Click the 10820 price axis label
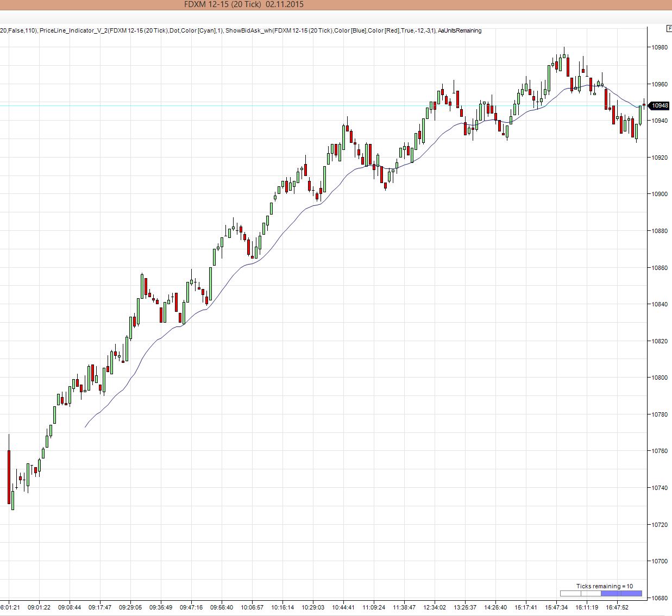Screen dimensions: 672x616 tap(660, 341)
